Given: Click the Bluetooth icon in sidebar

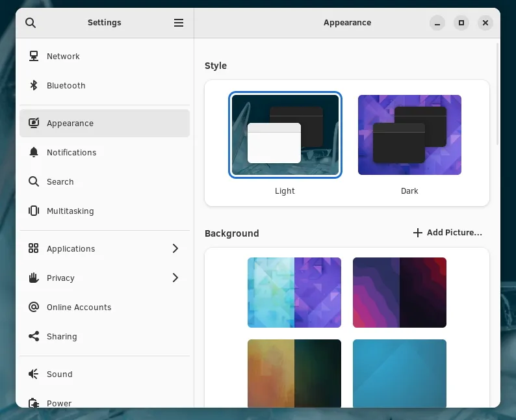Looking at the screenshot, I should [34, 86].
